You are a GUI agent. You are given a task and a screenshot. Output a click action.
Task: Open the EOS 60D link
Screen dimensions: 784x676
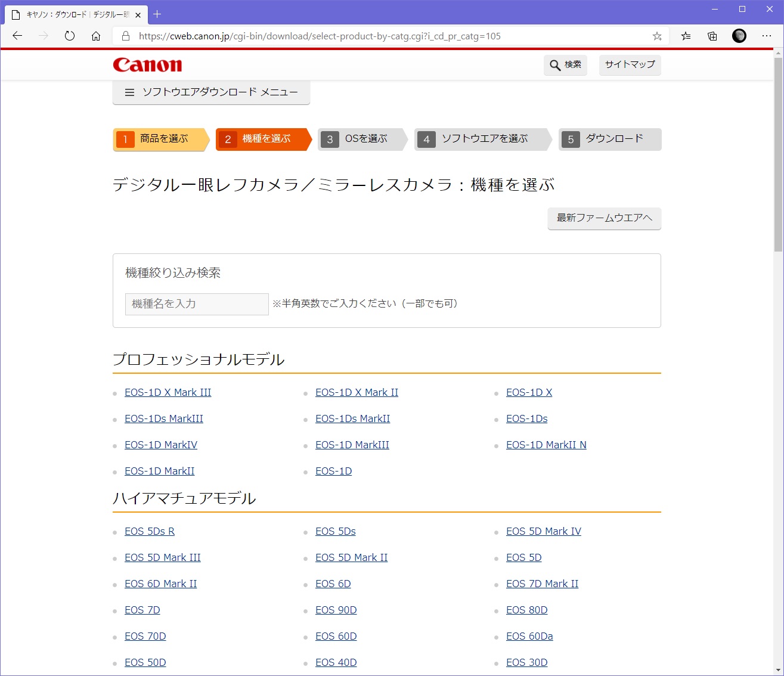coord(336,636)
